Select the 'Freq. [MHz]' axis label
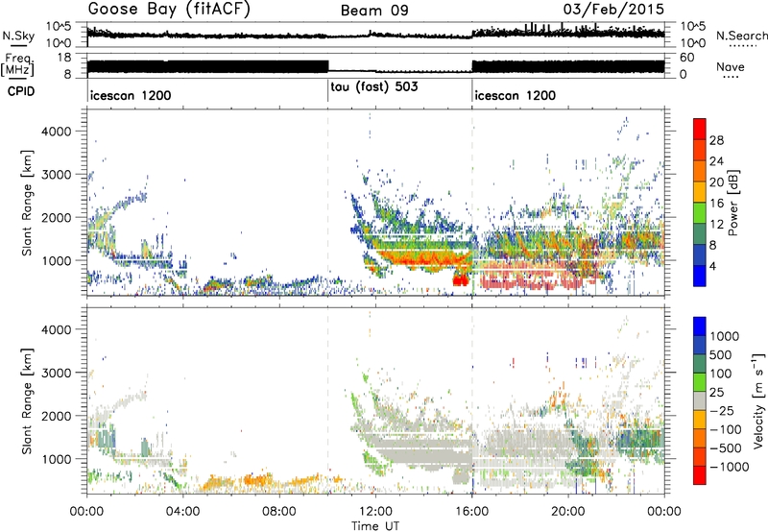 click(18, 64)
